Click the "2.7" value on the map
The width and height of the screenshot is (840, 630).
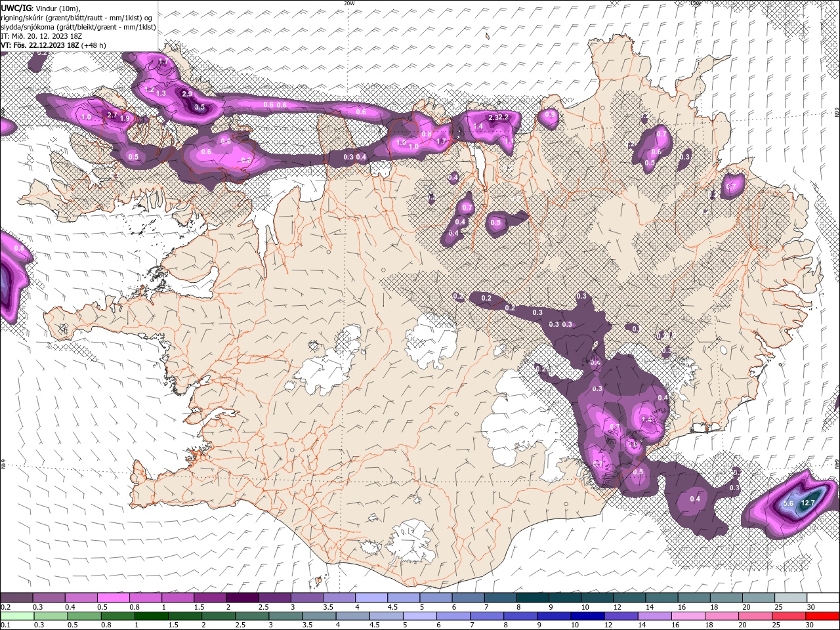click(112, 115)
